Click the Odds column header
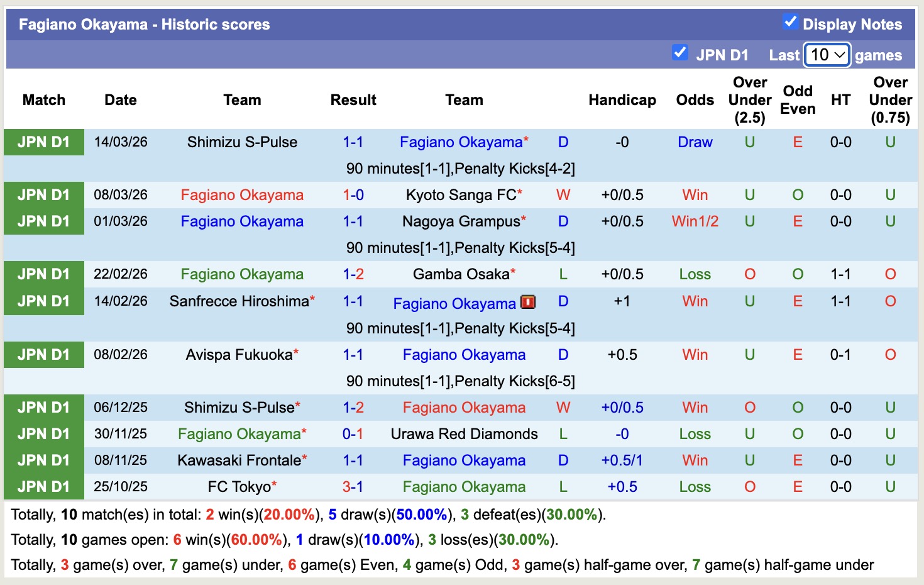The width and height of the screenshot is (924, 585). click(x=695, y=99)
